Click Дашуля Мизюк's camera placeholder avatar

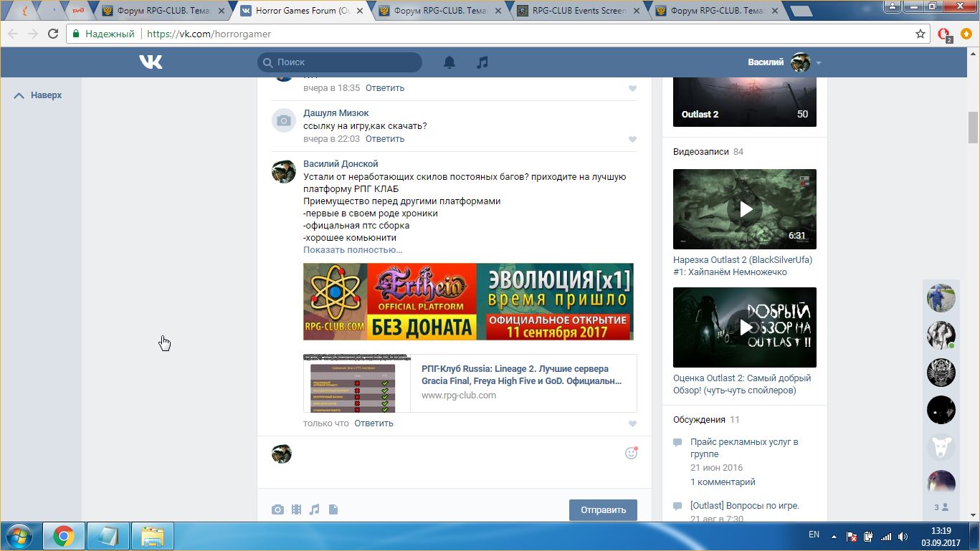tap(284, 120)
